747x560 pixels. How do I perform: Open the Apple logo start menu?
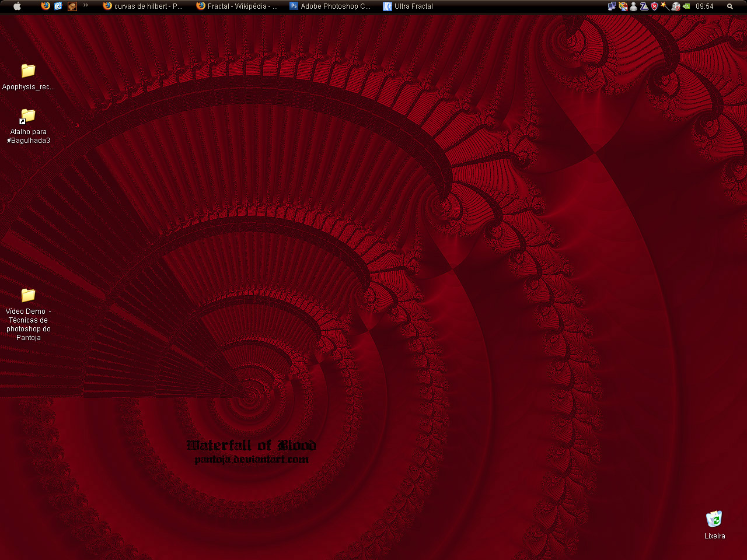(x=18, y=6)
